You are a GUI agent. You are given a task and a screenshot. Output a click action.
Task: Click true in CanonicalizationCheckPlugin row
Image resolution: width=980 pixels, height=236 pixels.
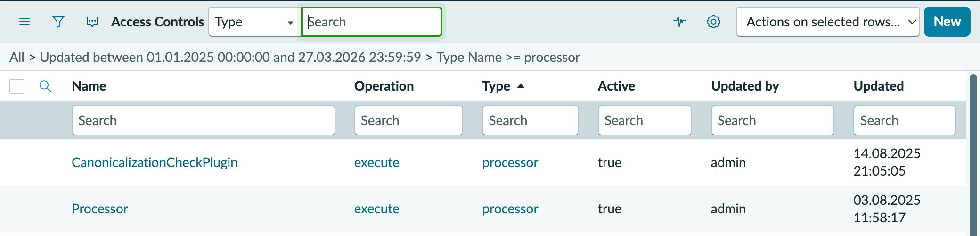(x=610, y=162)
